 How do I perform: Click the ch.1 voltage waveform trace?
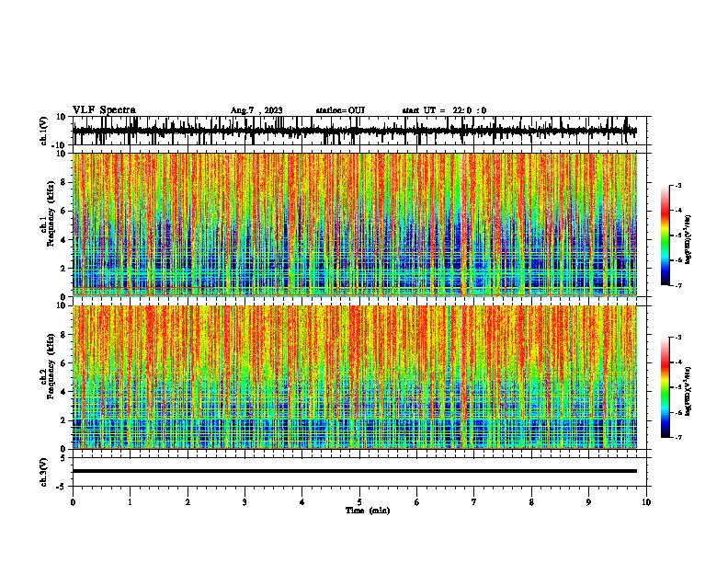coord(355,131)
